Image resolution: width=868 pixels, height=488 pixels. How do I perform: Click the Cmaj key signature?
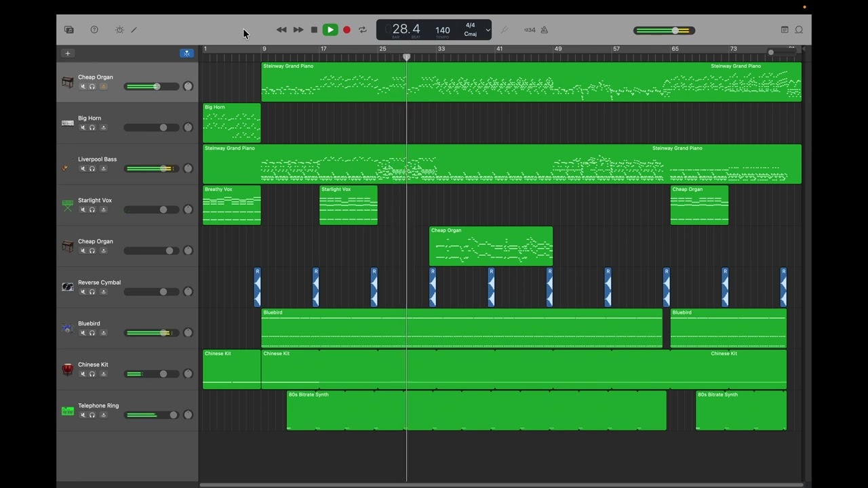tap(471, 34)
